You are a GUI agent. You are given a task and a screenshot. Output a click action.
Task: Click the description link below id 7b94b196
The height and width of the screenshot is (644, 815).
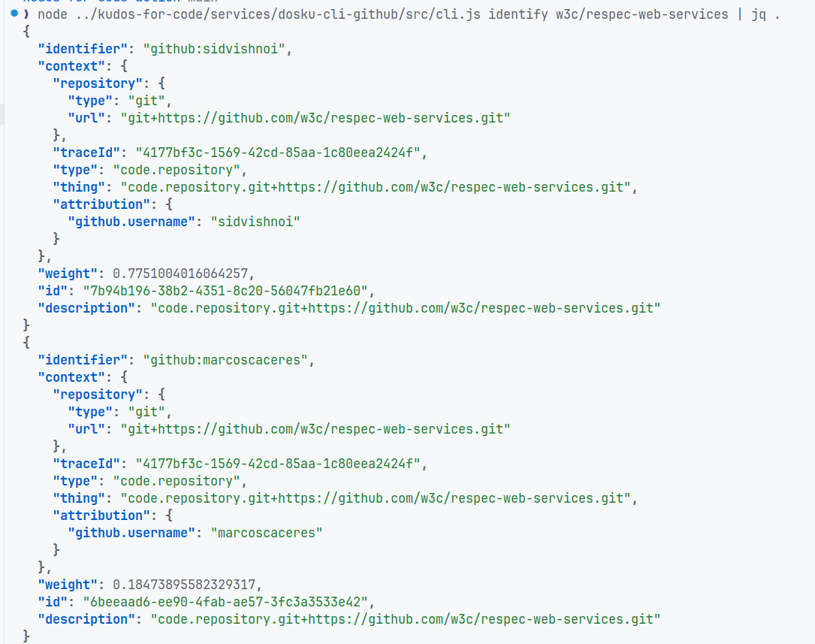click(406, 308)
